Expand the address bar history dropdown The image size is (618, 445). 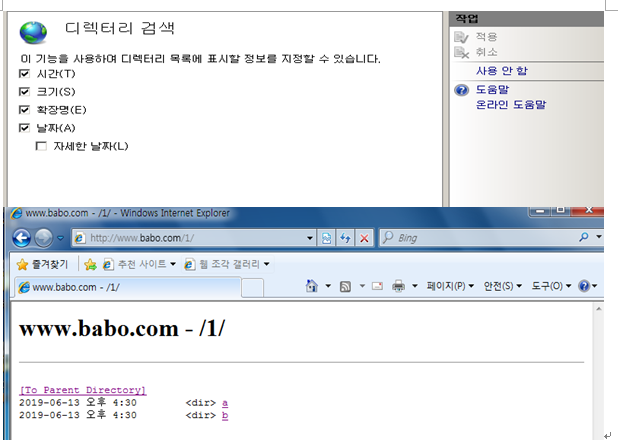tap(310, 238)
